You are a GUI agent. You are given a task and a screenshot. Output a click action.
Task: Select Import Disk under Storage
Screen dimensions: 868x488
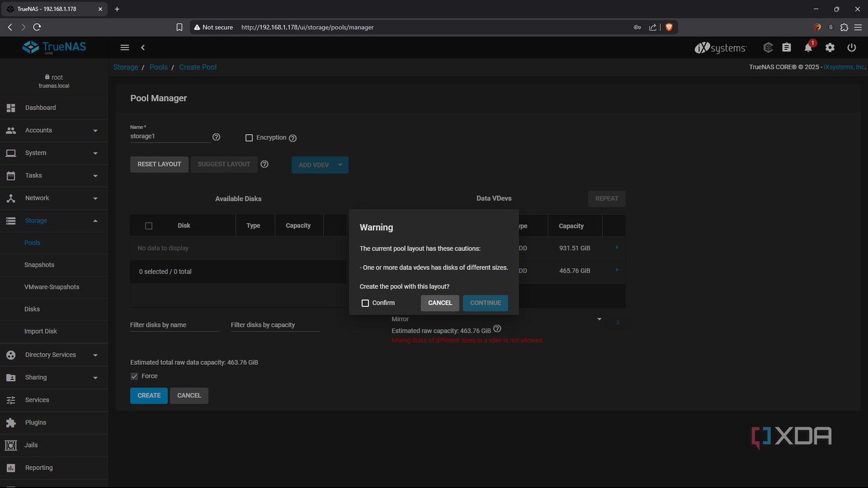coord(54,331)
